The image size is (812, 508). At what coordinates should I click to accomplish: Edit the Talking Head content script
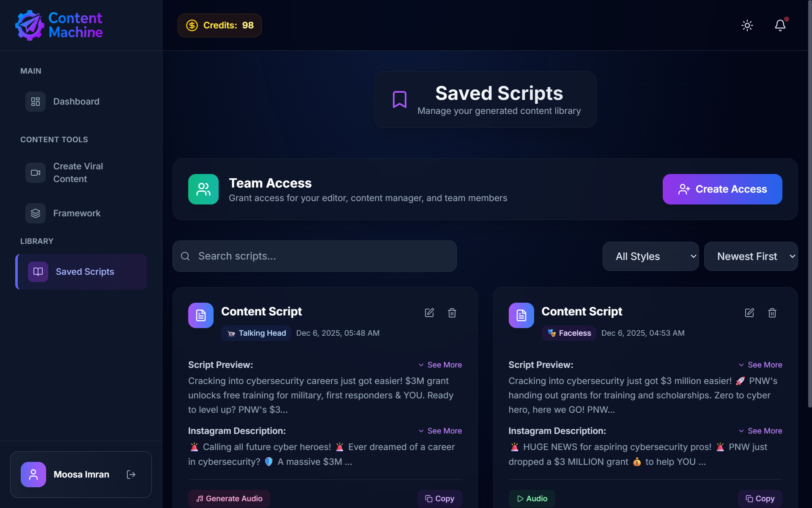click(429, 313)
